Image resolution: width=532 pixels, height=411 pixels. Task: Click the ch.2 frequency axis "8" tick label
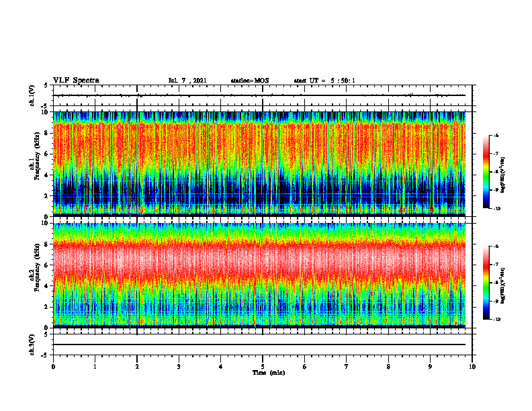[46, 244]
